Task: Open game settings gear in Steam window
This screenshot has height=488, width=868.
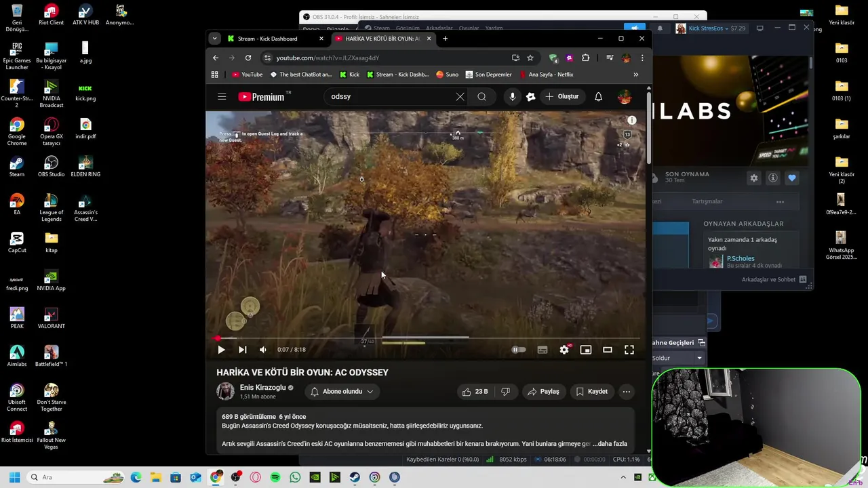Action: pyautogui.click(x=754, y=178)
